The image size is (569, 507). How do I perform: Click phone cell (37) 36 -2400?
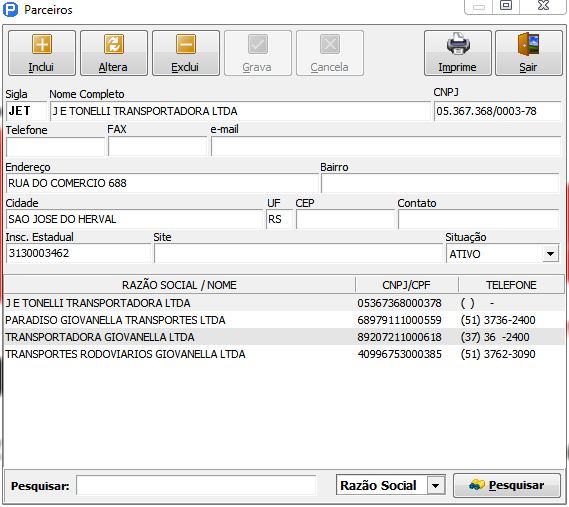pyautogui.click(x=495, y=337)
